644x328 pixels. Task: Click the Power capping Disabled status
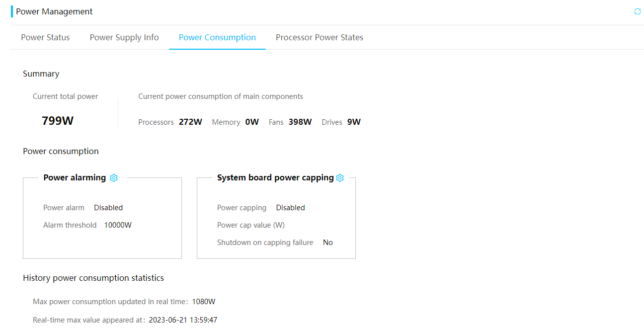pyautogui.click(x=291, y=208)
